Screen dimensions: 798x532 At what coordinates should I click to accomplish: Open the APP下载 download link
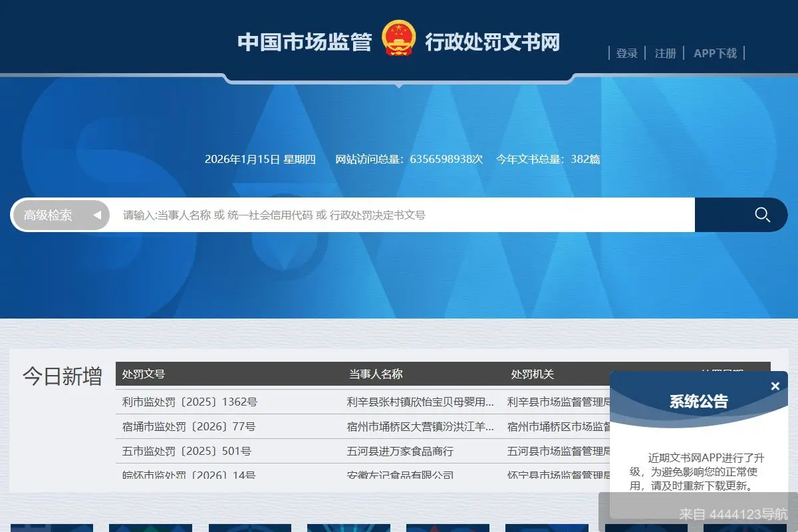(716, 53)
